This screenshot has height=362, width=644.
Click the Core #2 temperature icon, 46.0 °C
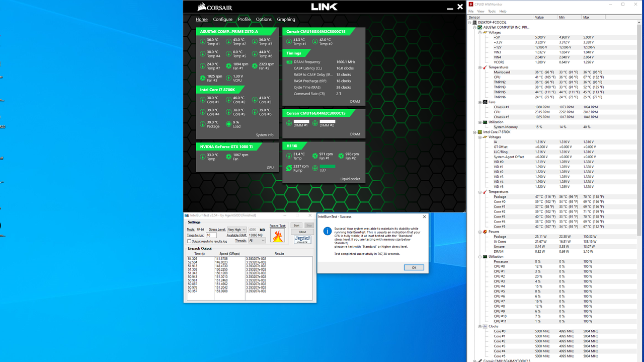[228, 100]
